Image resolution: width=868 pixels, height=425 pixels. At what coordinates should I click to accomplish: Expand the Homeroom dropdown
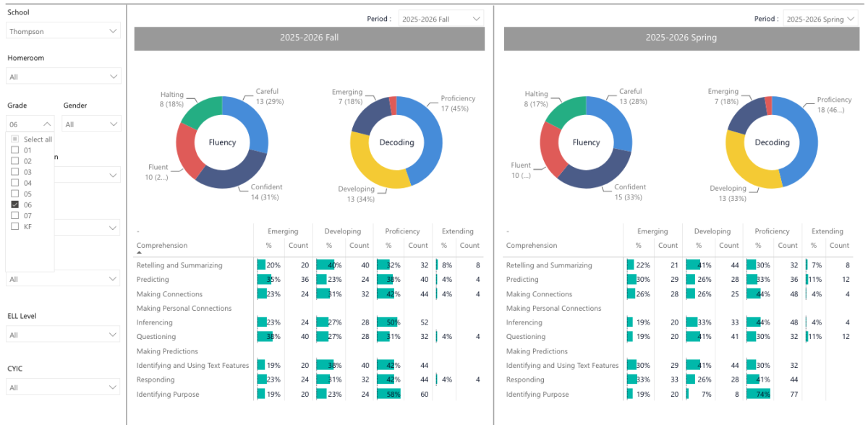coord(64,77)
